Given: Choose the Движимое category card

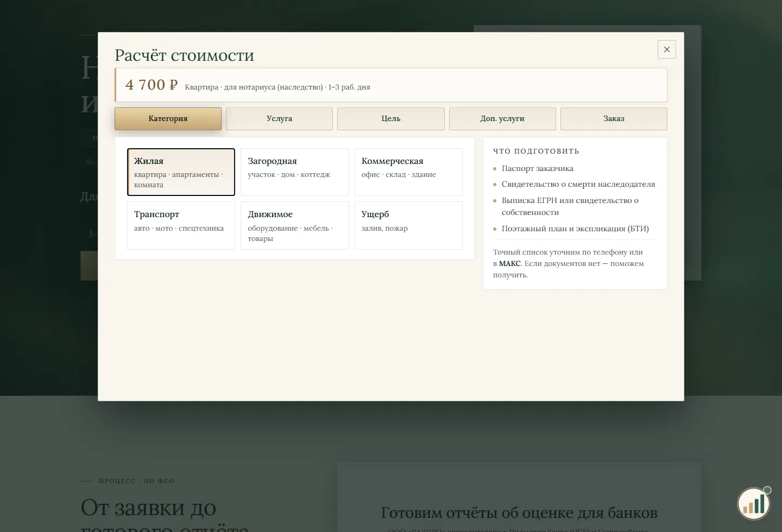Looking at the screenshot, I should click(295, 225).
